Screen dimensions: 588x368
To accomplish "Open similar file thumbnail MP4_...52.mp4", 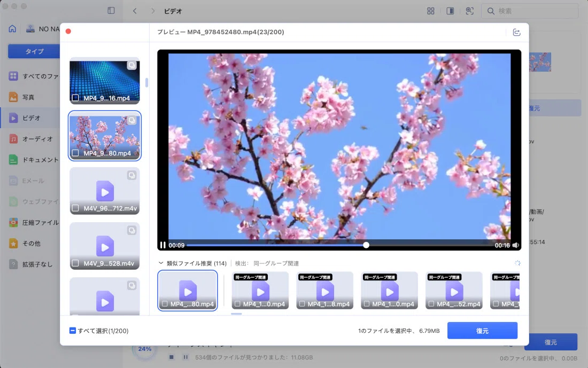I will click(454, 291).
